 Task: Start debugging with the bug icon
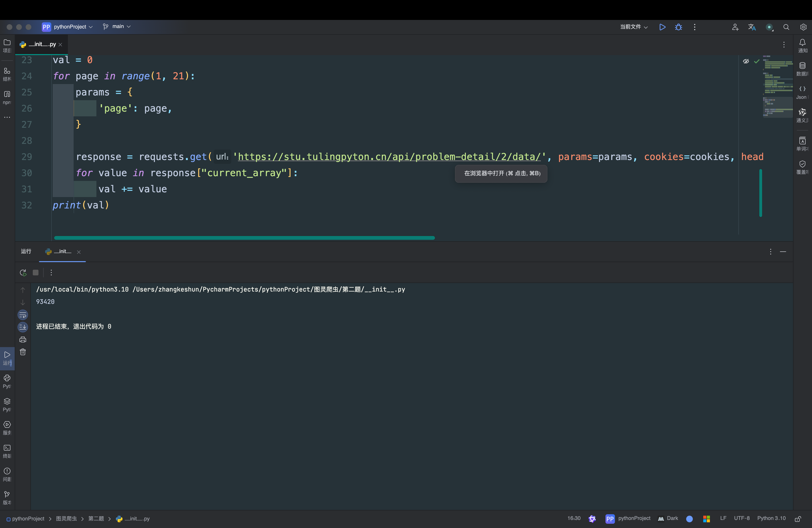tap(678, 27)
